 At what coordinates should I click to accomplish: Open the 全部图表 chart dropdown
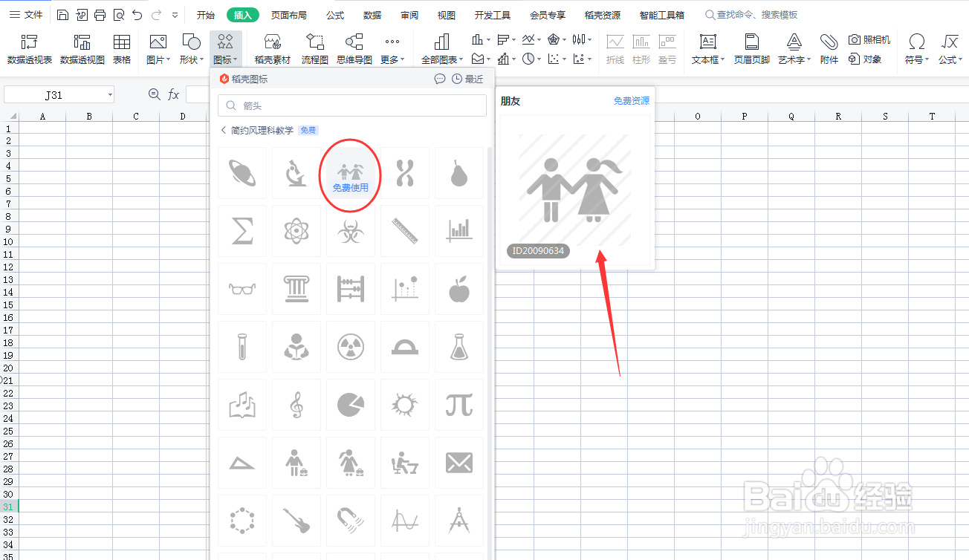(442, 49)
